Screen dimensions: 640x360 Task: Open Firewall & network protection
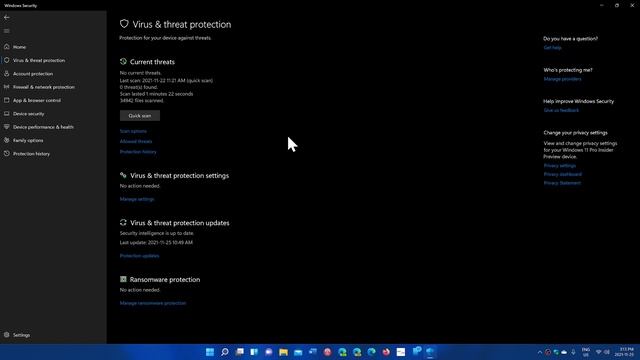[x=53, y=87]
